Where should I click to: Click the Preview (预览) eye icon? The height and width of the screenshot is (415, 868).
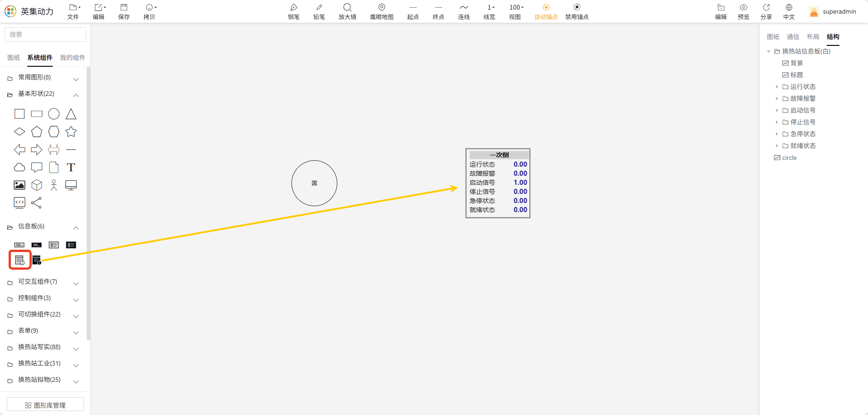(744, 12)
